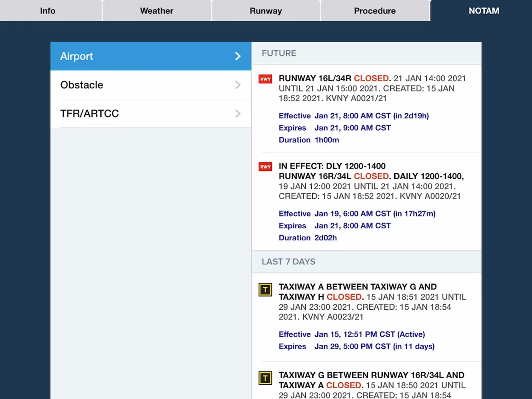Expand the Obstacle category chevron

coord(238,85)
